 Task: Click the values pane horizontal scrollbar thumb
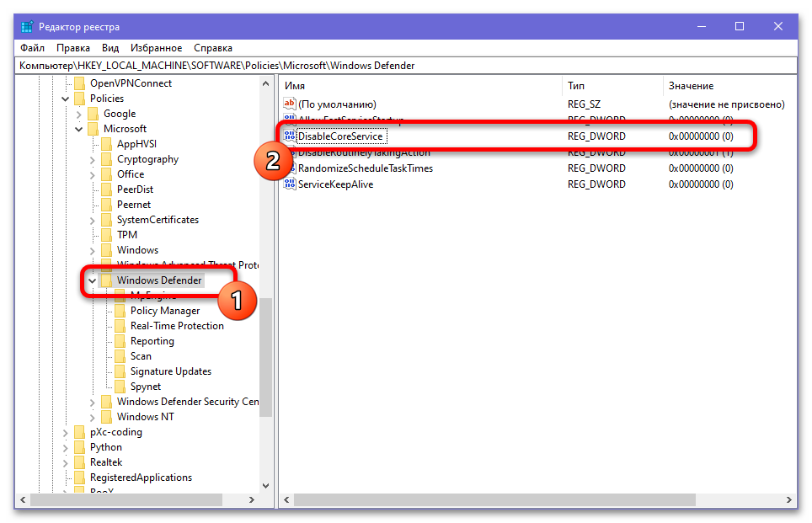(494, 499)
